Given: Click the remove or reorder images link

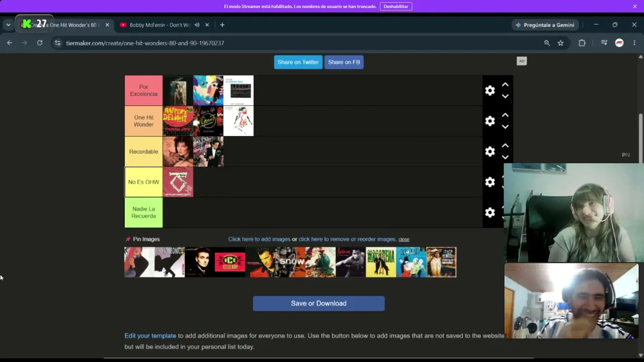Looking at the screenshot, I should 347,239.
